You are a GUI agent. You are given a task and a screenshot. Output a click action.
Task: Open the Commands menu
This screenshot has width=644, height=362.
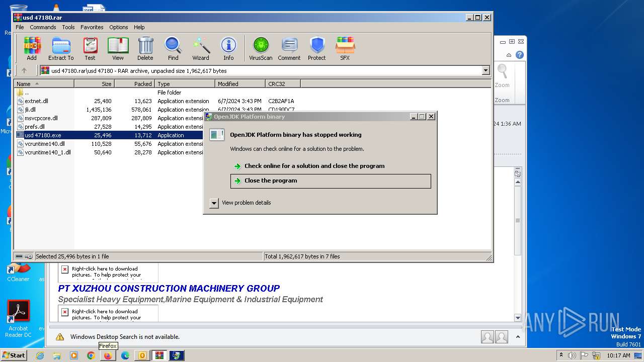43,27
